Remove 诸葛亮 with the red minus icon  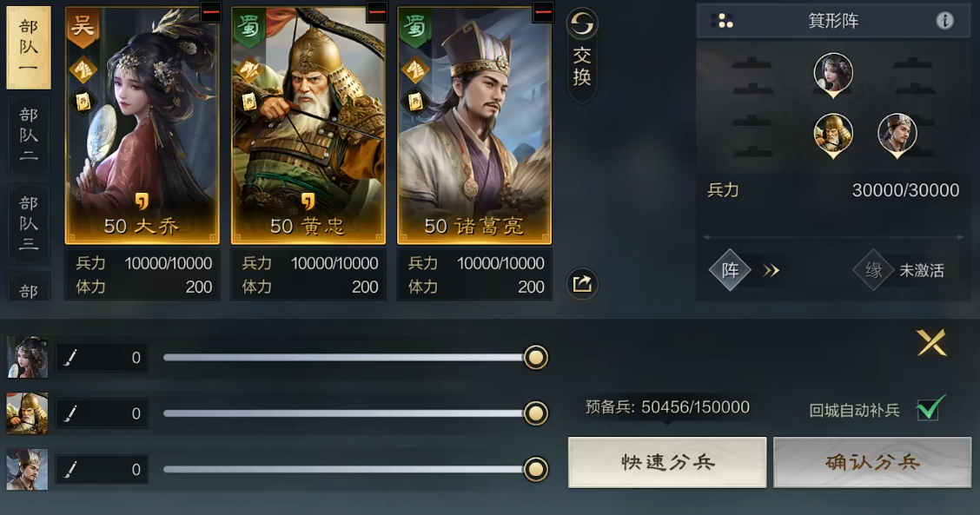[543, 12]
